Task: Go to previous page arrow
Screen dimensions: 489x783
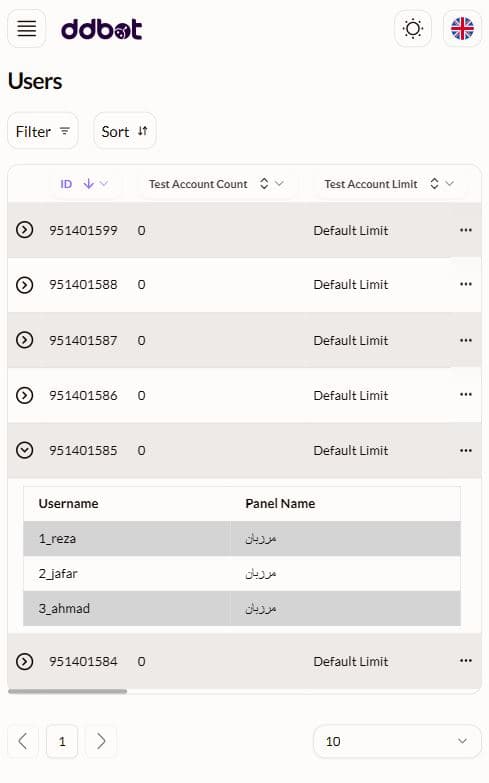Action: click(x=23, y=741)
